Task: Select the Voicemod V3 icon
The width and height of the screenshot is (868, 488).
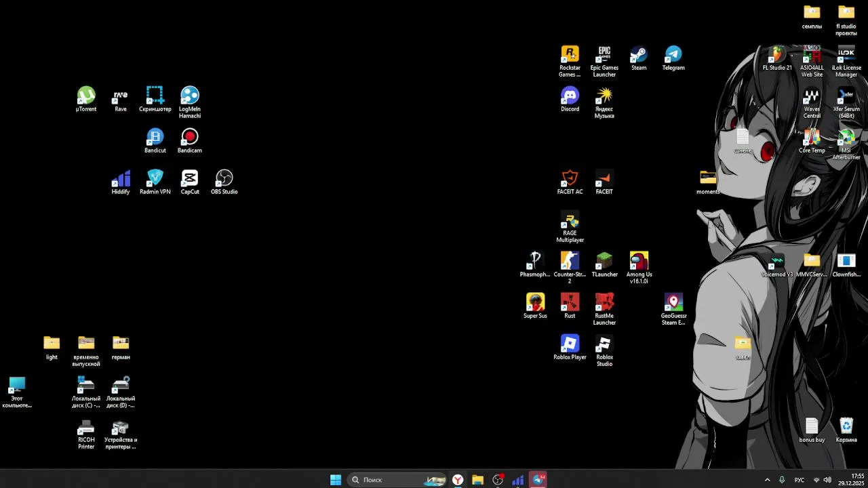Action: click(777, 264)
